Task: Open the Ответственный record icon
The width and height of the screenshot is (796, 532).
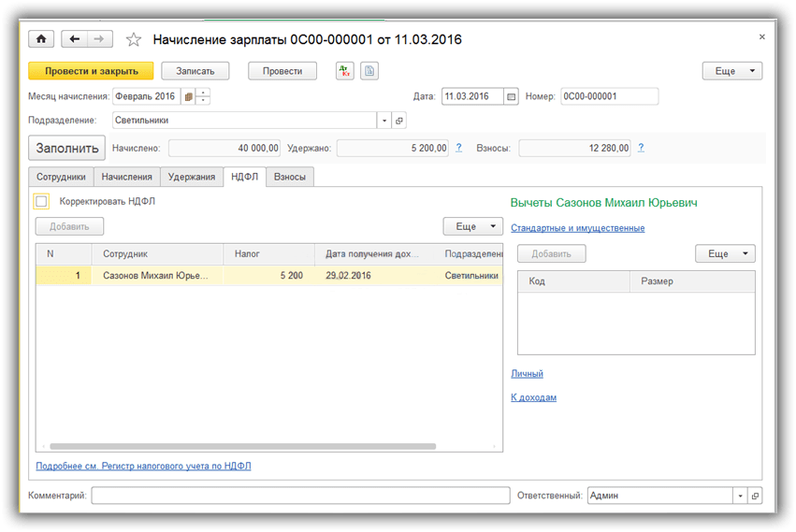Action: point(756,496)
